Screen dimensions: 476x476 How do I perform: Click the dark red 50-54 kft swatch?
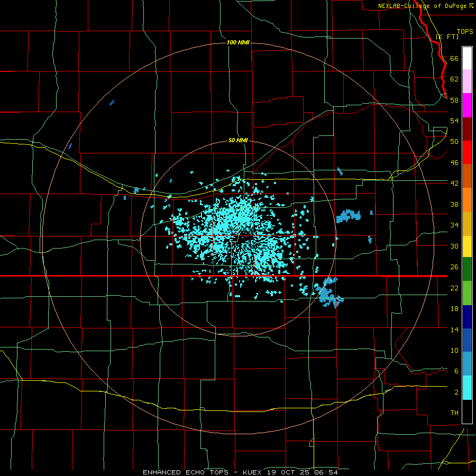tap(467, 129)
